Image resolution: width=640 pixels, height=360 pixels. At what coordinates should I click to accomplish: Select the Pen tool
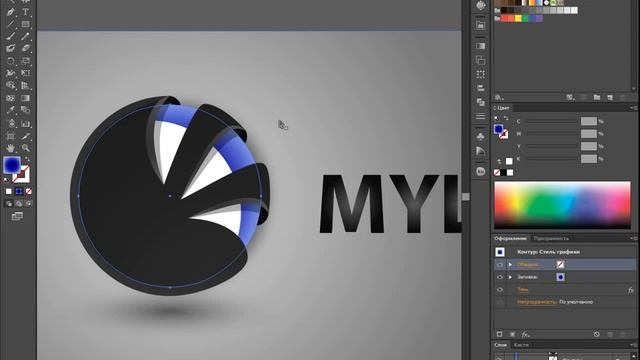11,12
